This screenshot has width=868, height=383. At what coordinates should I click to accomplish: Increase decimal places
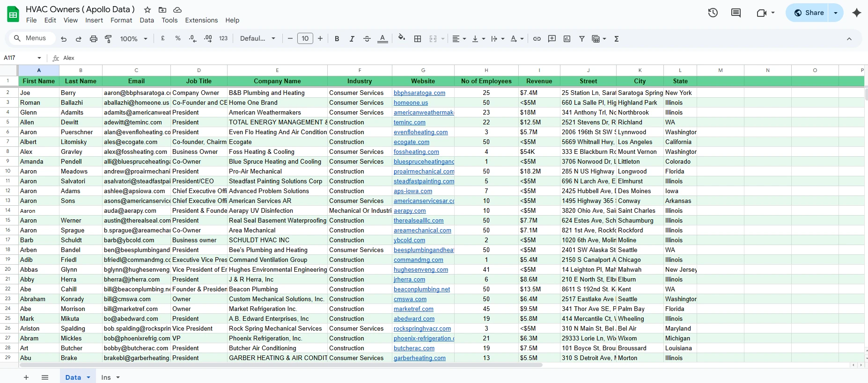(208, 38)
